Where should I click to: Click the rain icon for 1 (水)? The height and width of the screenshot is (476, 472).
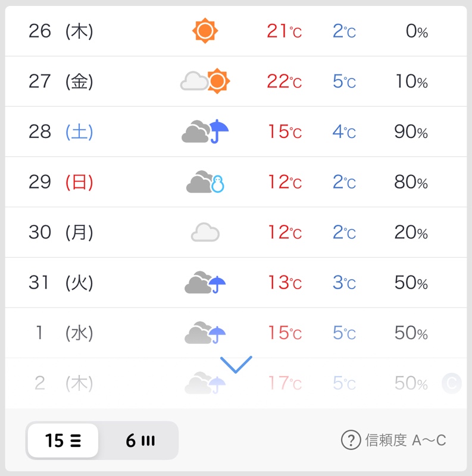pos(205,333)
